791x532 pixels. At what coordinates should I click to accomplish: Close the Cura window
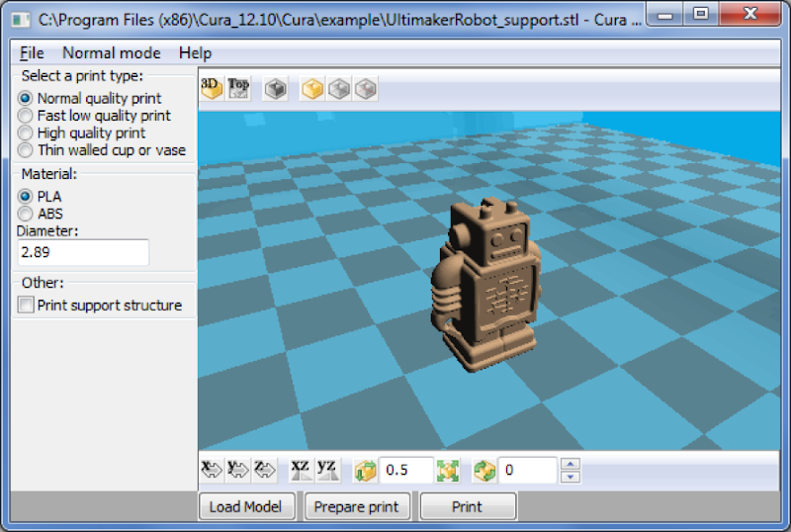750,14
